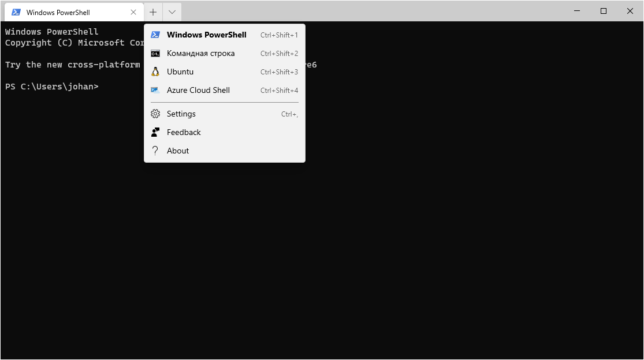Click the Copyright (C) Microsoft line
The height and width of the screenshot is (360, 644).
pos(75,43)
